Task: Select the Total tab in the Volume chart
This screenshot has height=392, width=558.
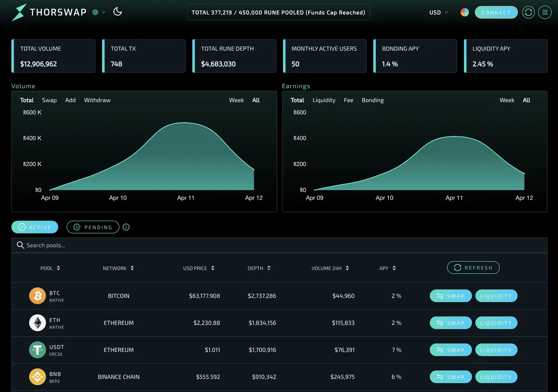Action: click(x=27, y=100)
